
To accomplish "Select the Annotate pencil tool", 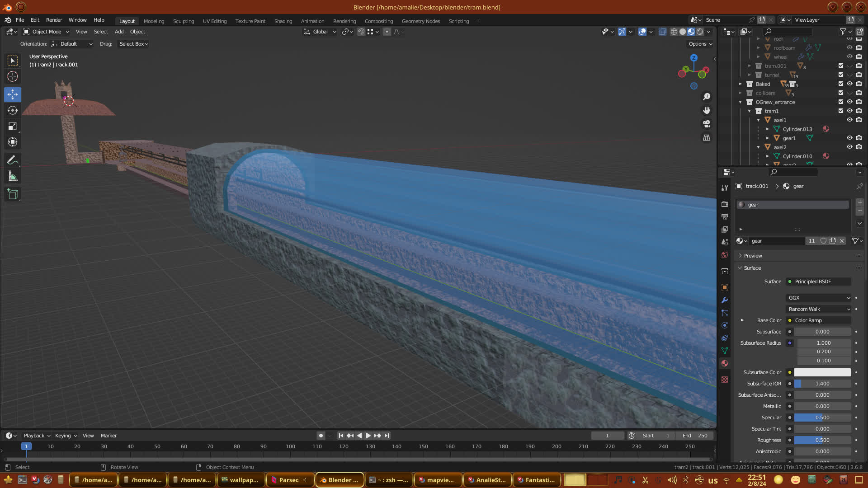I will 13,160.
